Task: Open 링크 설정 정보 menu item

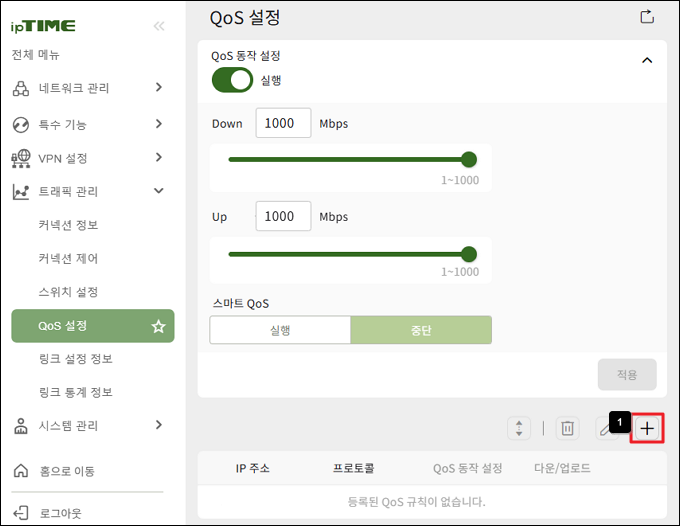Action: 76,359
